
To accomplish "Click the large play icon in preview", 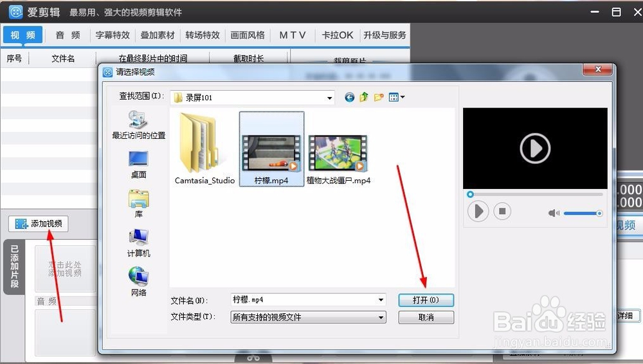I will pos(535,148).
